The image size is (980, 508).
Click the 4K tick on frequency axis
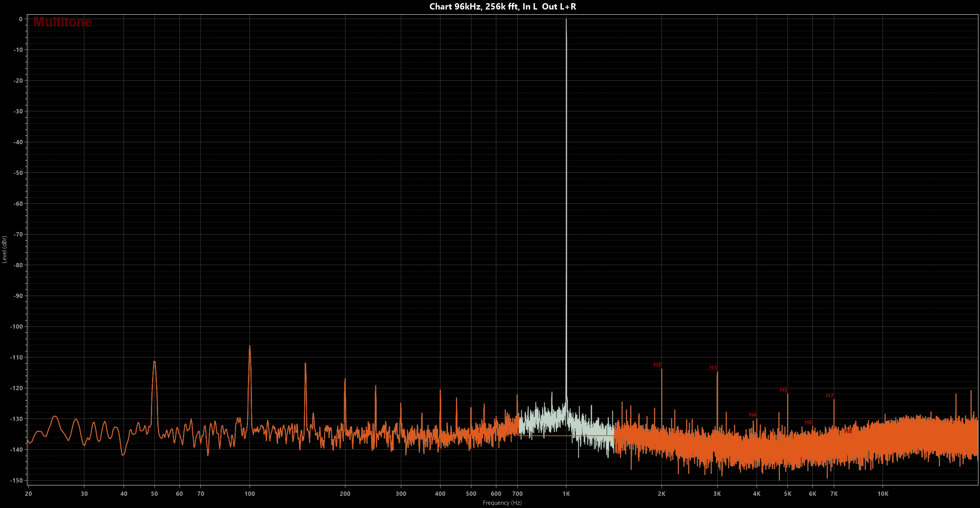click(757, 494)
